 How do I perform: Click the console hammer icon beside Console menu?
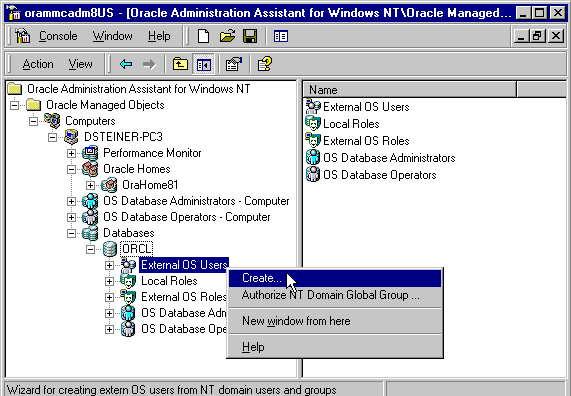tap(23, 36)
